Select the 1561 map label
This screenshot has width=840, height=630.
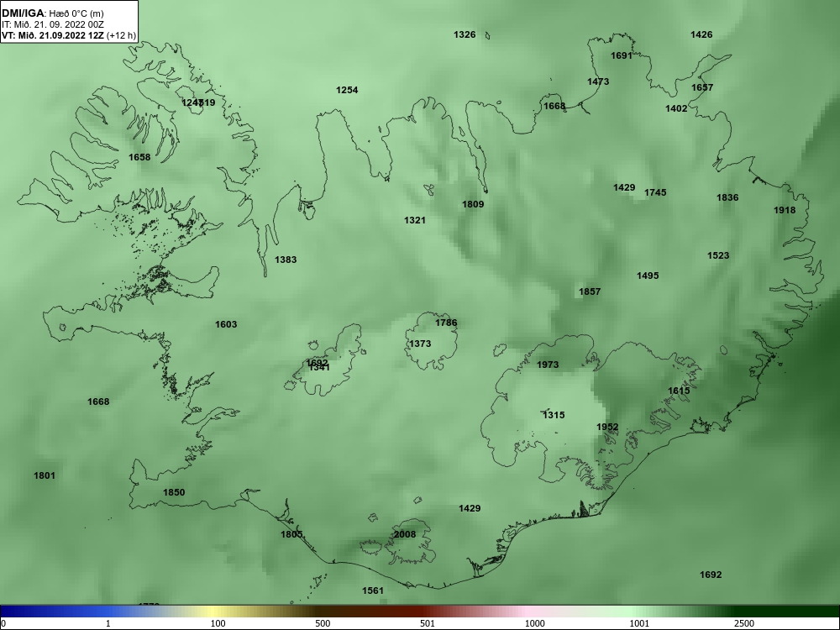pyautogui.click(x=373, y=591)
